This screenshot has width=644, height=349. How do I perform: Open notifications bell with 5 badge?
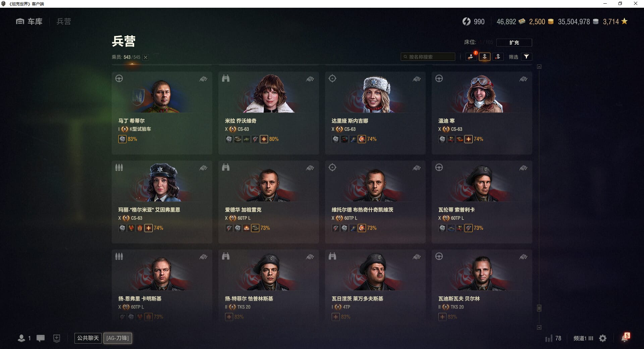pos(625,338)
